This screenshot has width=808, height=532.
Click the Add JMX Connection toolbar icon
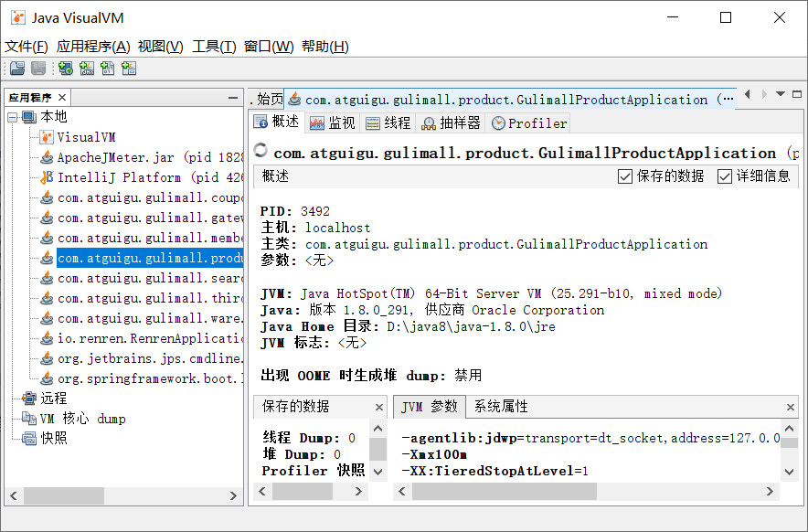[x=87, y=68]
